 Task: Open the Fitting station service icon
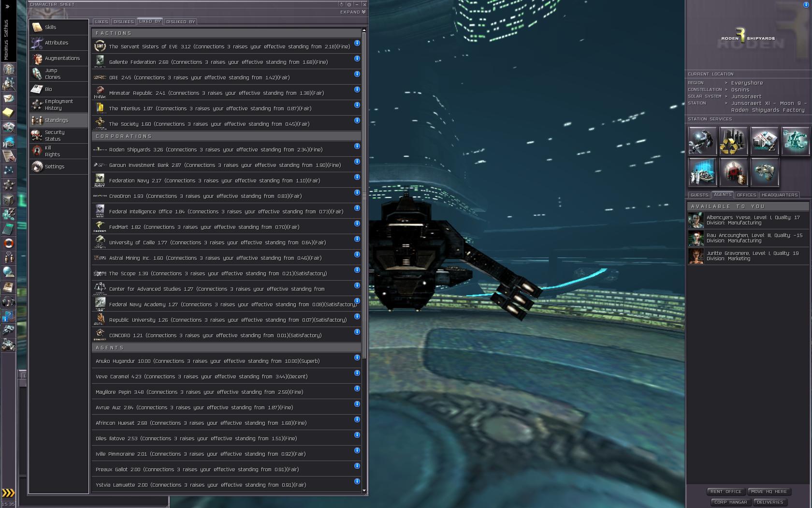795,141
